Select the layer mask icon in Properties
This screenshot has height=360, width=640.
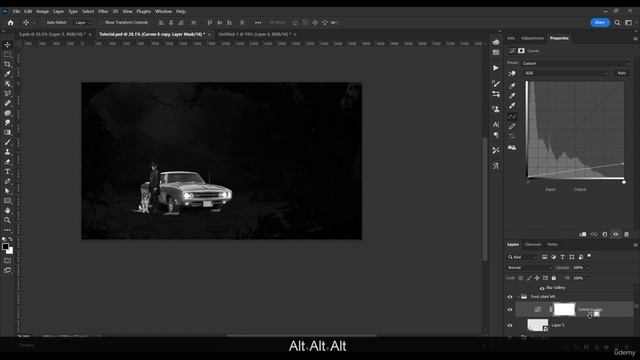click(521, 51)
